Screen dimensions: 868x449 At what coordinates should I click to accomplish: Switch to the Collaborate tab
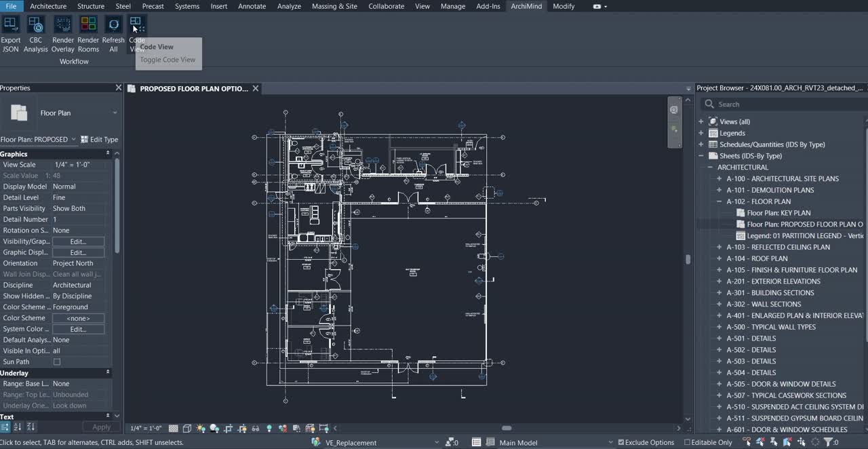coord(386,6)
